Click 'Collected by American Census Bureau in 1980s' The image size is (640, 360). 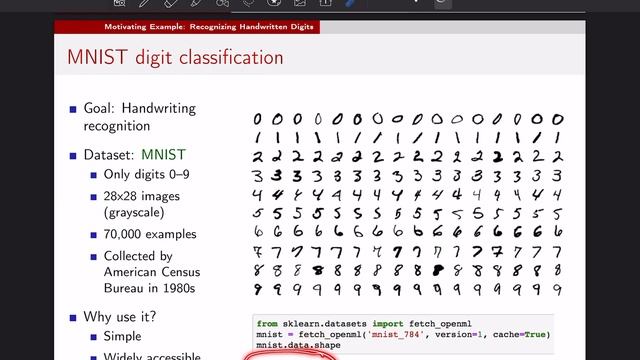152,272
